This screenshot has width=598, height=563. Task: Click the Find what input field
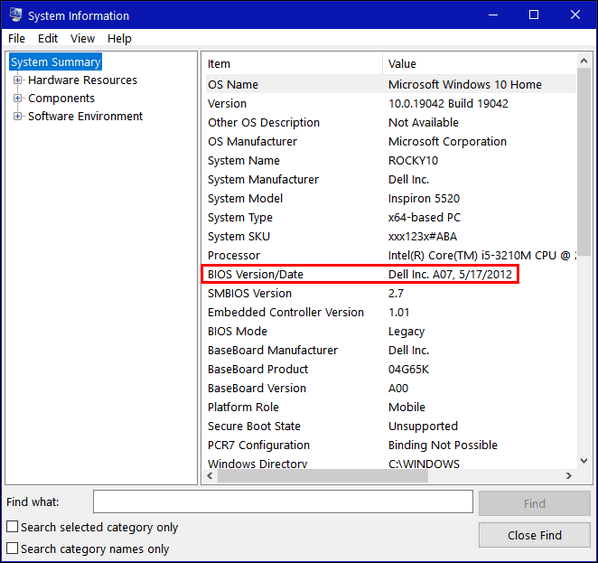[283, 502]
